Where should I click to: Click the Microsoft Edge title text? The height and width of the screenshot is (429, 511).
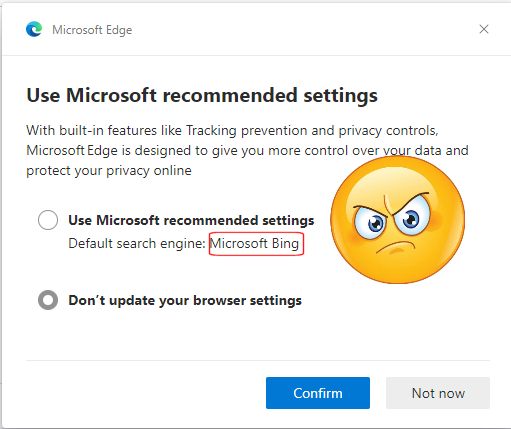pyautogui.click(x=92, y=30)
